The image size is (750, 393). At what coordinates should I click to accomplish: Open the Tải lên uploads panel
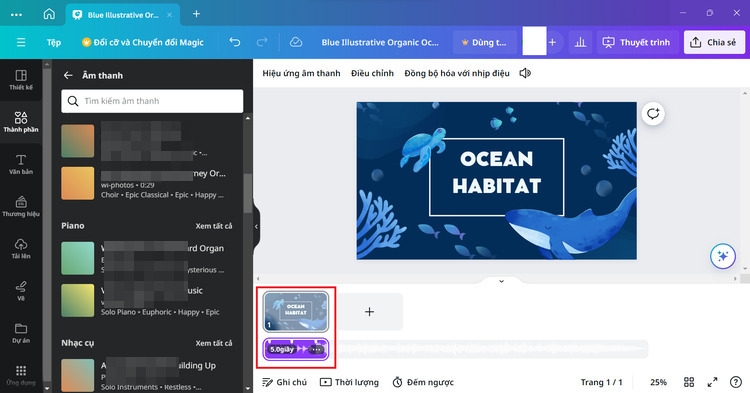[x=21, y=248]
